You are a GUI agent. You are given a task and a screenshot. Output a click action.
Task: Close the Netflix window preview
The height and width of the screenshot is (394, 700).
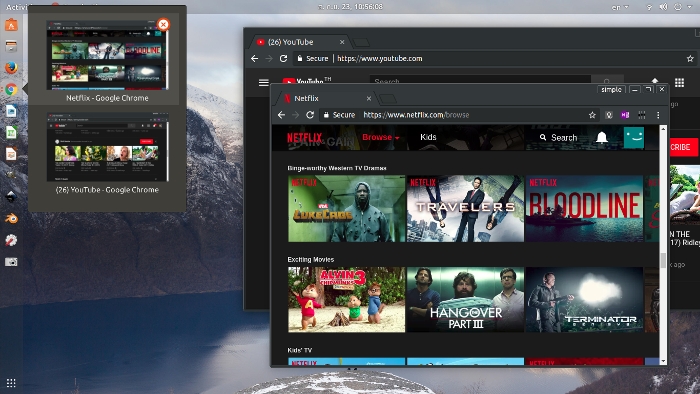163,24
